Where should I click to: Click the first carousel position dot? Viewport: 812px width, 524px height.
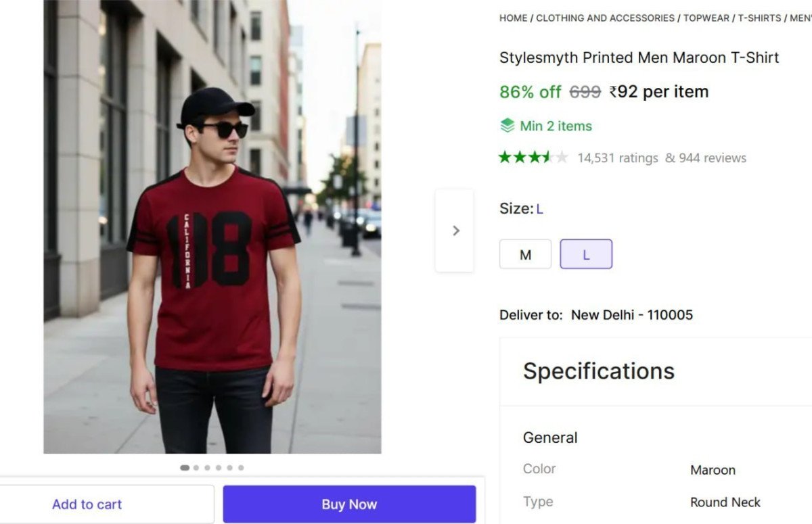(x=185, y=467)
